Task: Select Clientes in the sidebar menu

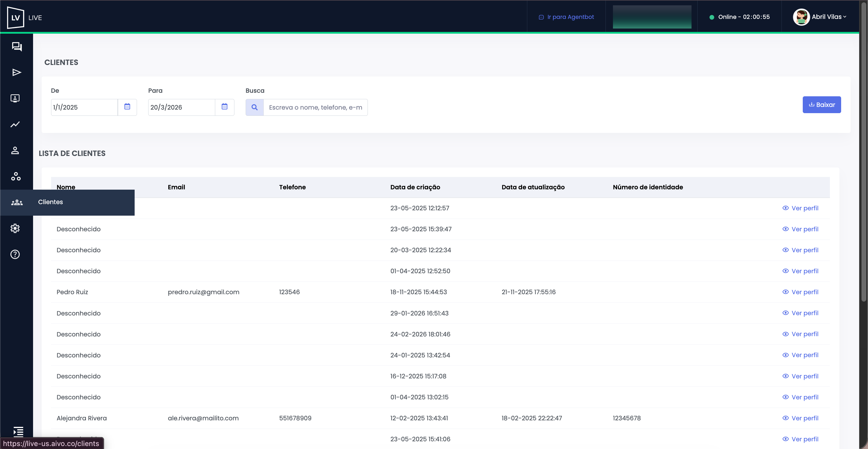Action: pos(50,202)
